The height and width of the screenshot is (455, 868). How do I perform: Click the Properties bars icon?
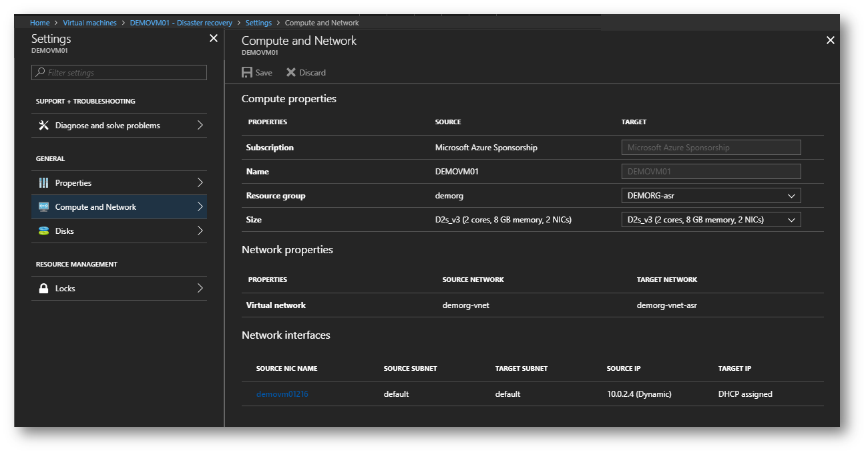pos(44,183)
